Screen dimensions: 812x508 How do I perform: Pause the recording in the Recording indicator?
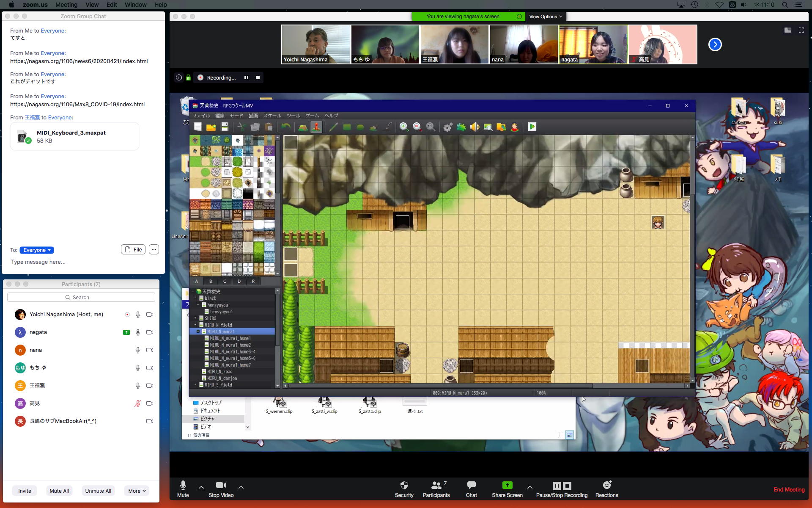tap(246, 77)
